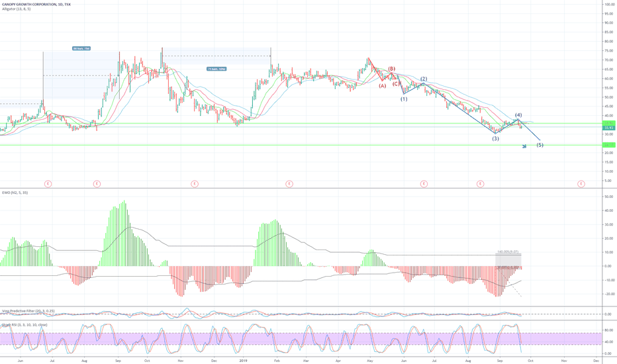Click the (3) wave label at the low
617x364 pixels.
point(495,138)
